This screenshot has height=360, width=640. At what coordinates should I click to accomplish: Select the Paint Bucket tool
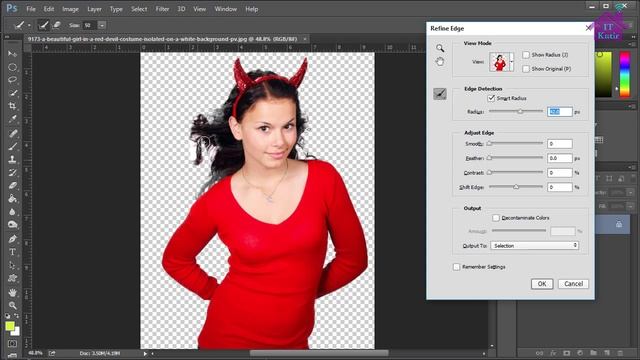click(13, 199)
